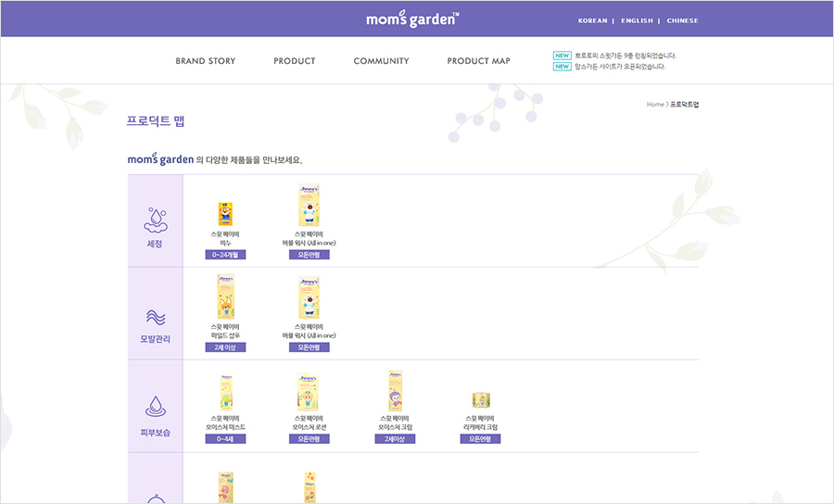Screen dimensions: 834x504
Task: Click the 스윗 베이비 모이스처 크림 name
Action: [395, 422]
